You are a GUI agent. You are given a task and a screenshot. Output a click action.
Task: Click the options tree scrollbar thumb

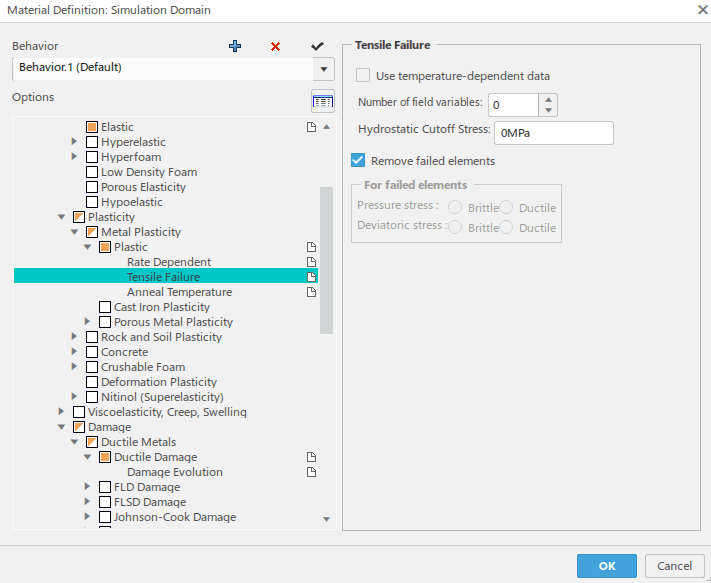click(x=326, y=260)
